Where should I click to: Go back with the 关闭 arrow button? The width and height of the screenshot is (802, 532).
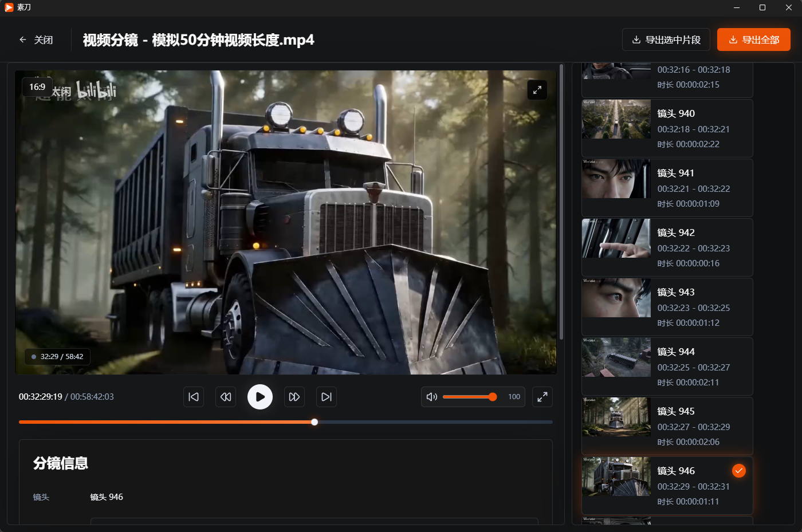(36, 40)
